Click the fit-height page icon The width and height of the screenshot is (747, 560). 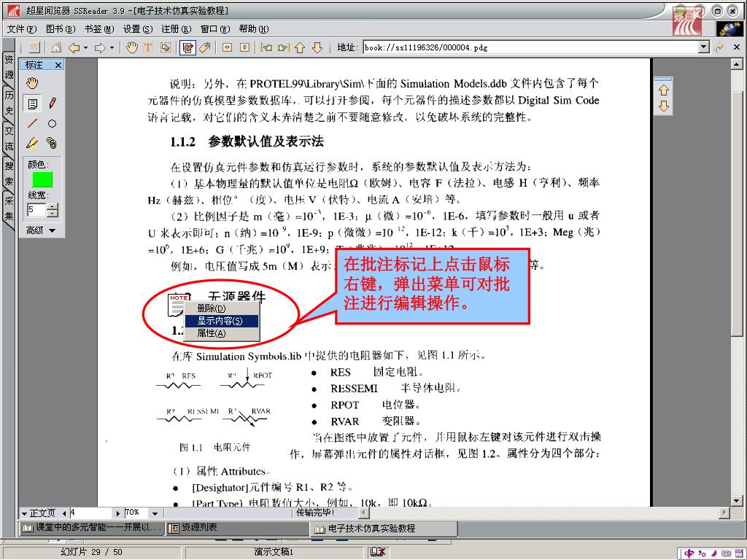tap(244, 47)
